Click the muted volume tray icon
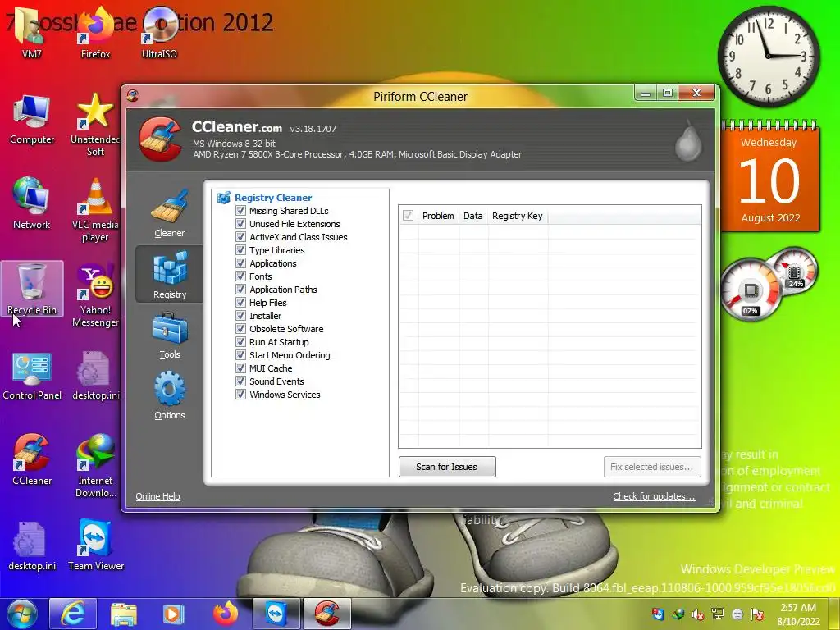The width and height of the screenshot is (840, 630). [x=697, y=614]
